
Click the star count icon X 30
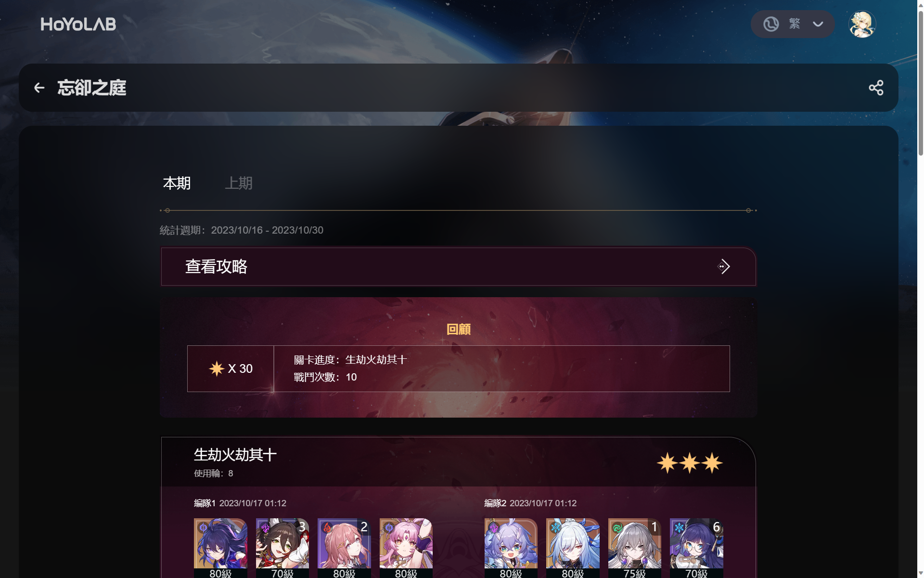coord(217,368)
